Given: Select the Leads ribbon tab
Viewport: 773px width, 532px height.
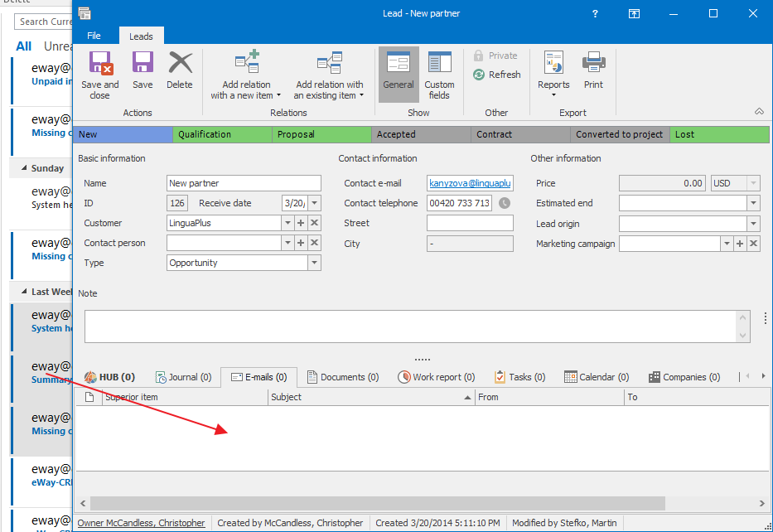Looking at the screenshot, I should click(141, 36).
